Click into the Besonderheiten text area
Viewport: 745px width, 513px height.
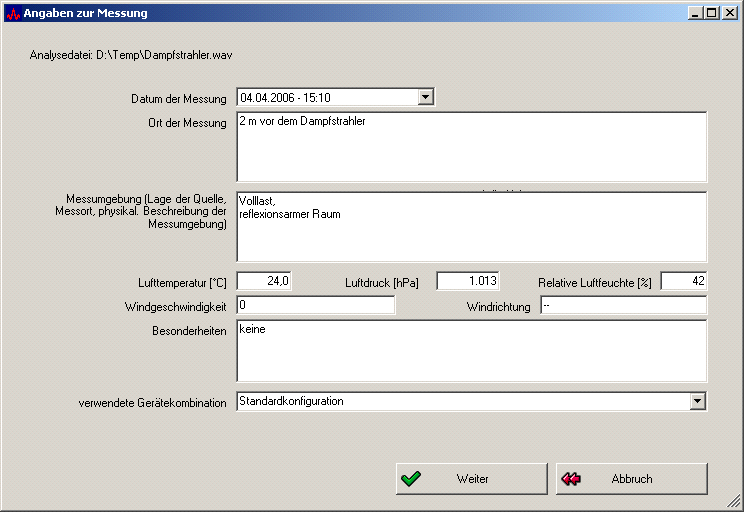[x=471, y=351]
